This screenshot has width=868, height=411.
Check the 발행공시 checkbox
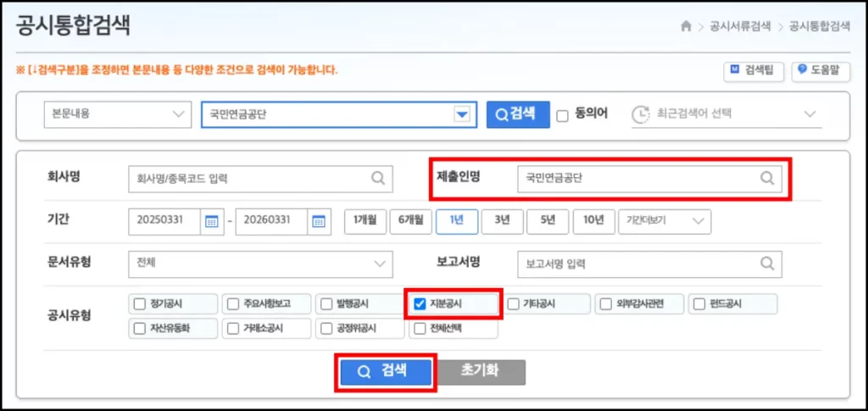tap(326, 303)
